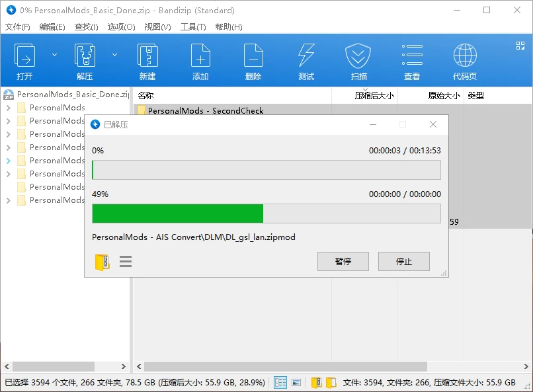Expand the blue-highlighted fifth PersonalMods tree folder
The height and width of the screenshot is (392, 533).
pos(9,161)
